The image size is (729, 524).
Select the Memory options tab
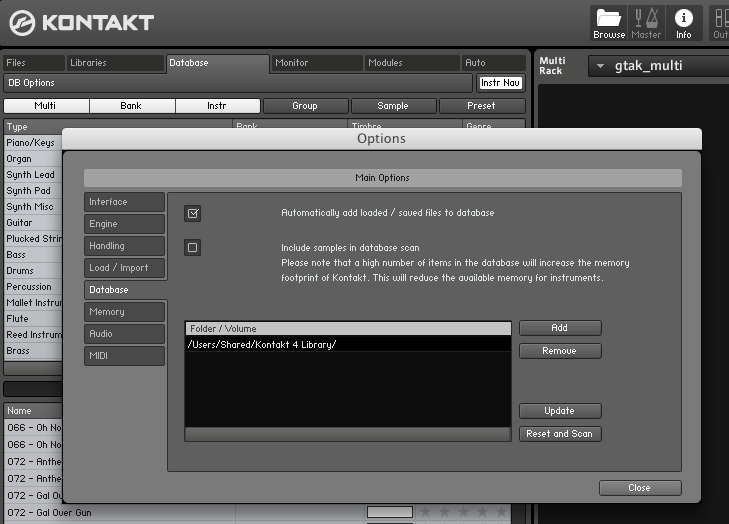[x=124, y=312]
